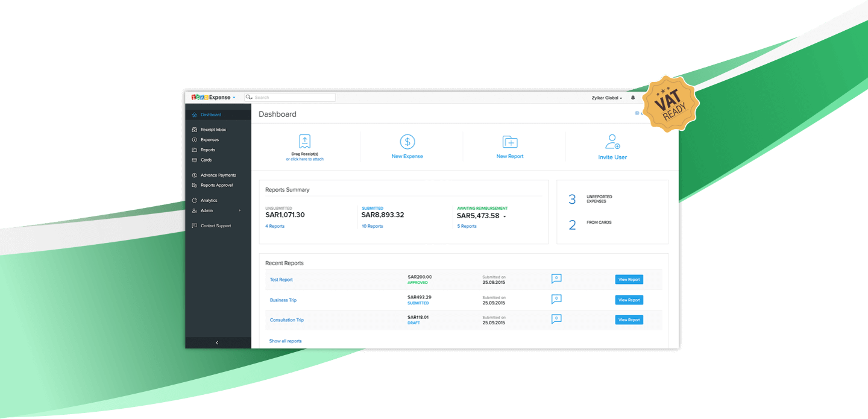The image size is (868, 419).
Task: Click the Invite User person icon
Action: 612,142
